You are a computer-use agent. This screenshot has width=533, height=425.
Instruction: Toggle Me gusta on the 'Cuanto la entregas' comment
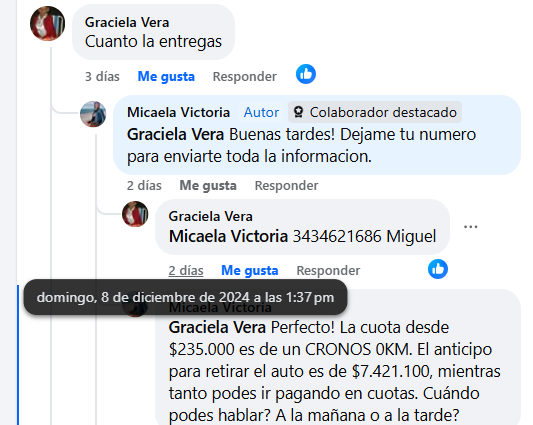coord(166,76)
